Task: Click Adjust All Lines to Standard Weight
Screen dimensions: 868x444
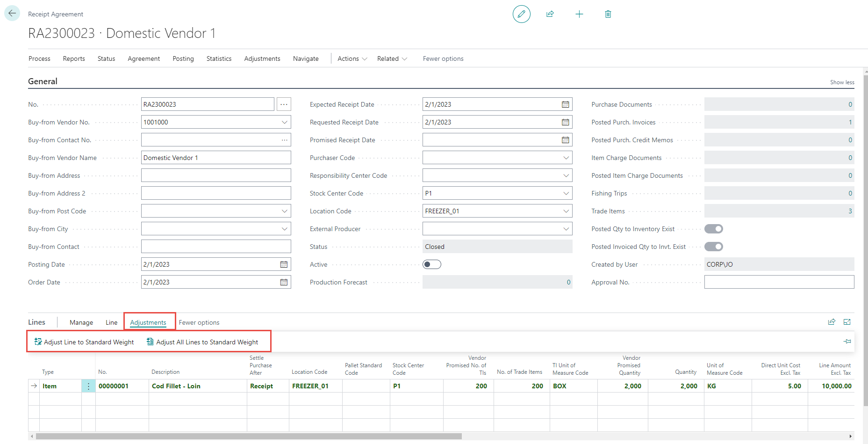Action: (202, 342)
